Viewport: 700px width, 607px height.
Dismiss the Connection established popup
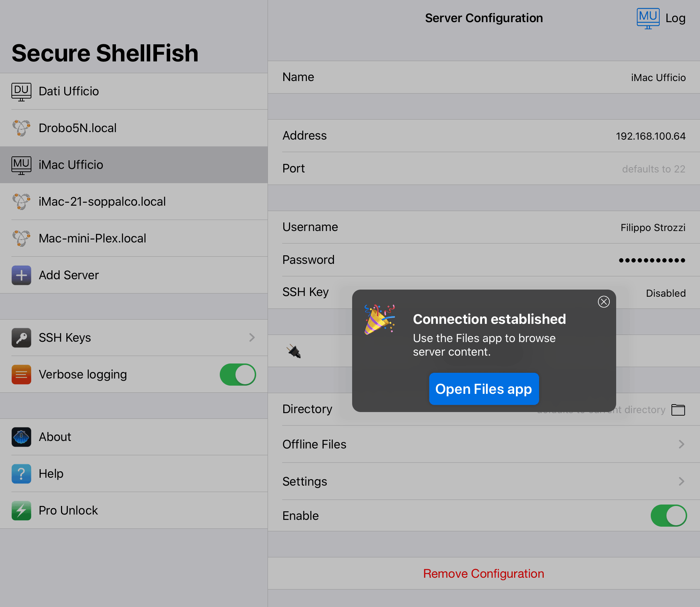604,302
